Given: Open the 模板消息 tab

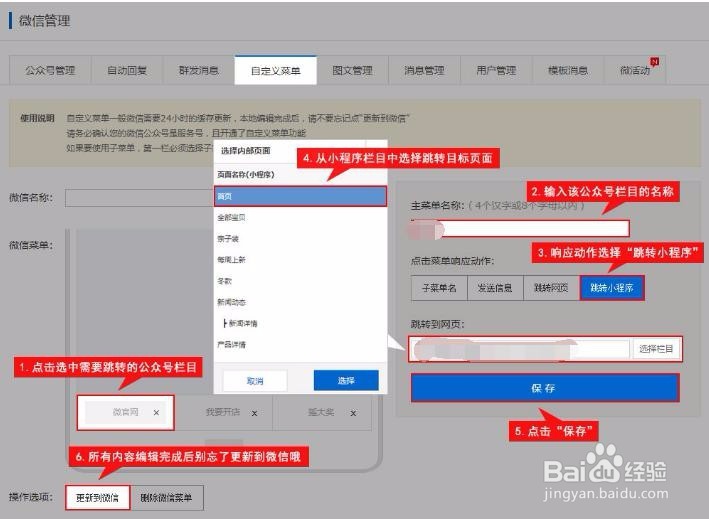Looking at the screenshot, I should coord(568,71).
